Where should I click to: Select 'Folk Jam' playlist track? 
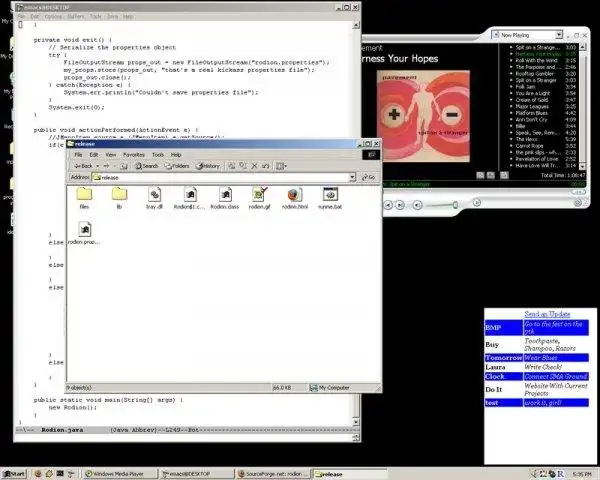point(525,87)
